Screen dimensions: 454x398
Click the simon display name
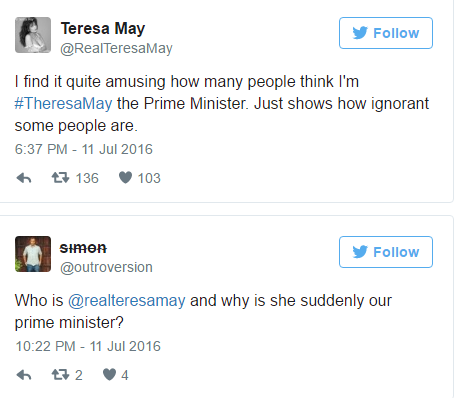[83, 248]
